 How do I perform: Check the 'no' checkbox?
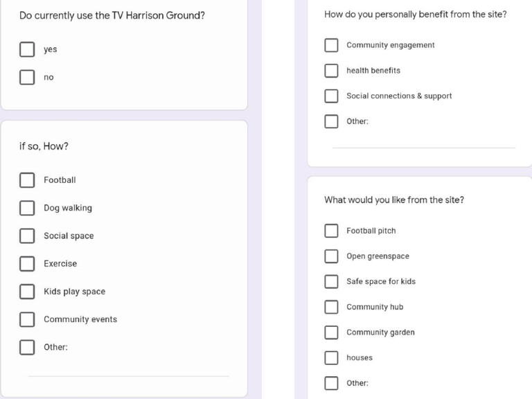pos(27,77)
